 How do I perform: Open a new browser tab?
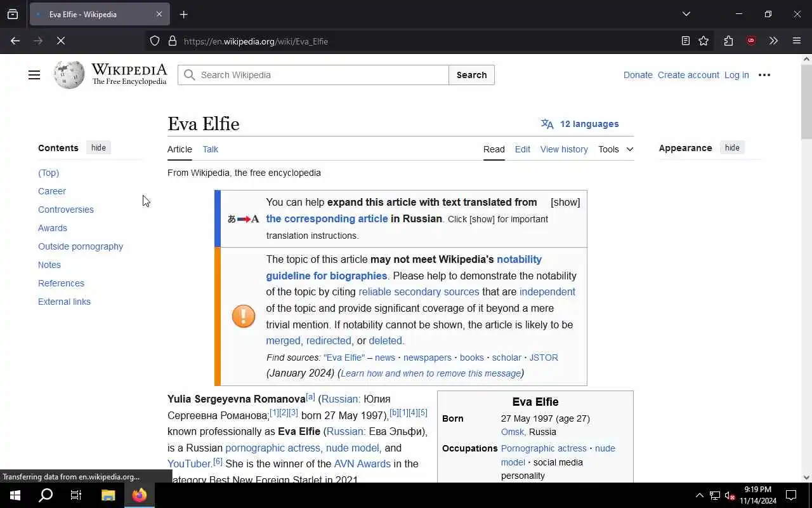184,14
